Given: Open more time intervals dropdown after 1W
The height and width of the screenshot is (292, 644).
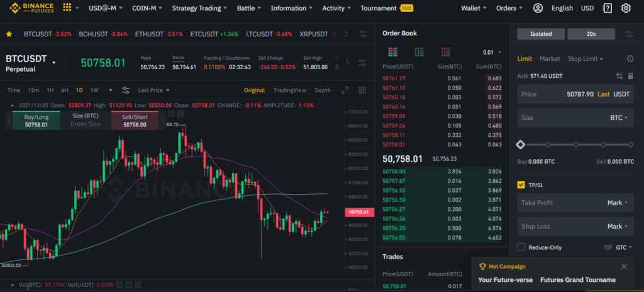Looking at the screenshot, I should tap(111, 90).
